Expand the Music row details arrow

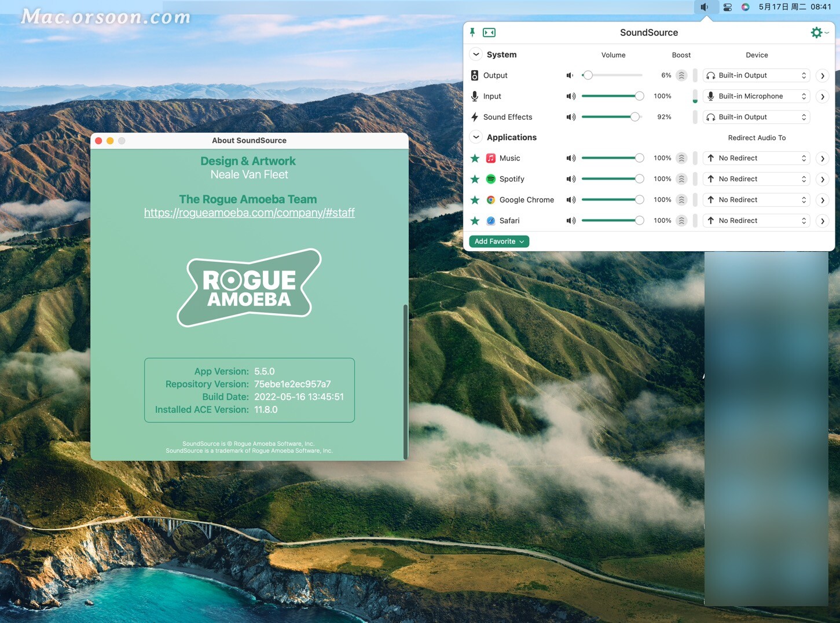pyautogui.click(x=822, y=159)
